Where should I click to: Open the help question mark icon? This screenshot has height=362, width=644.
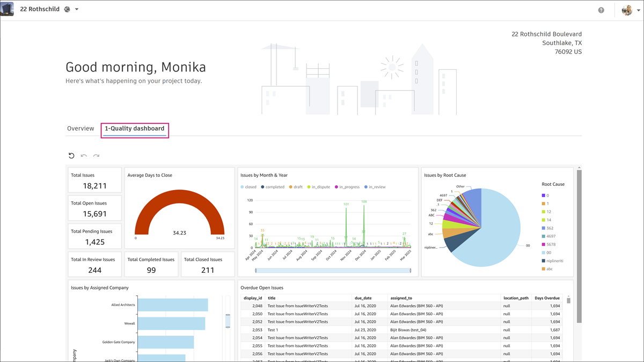[x=601, y=10]
